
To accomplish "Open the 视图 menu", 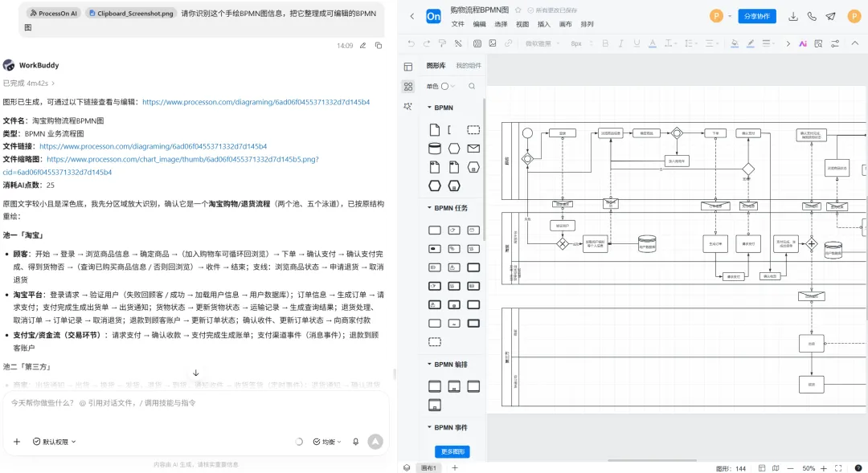I will click(522, 24).
